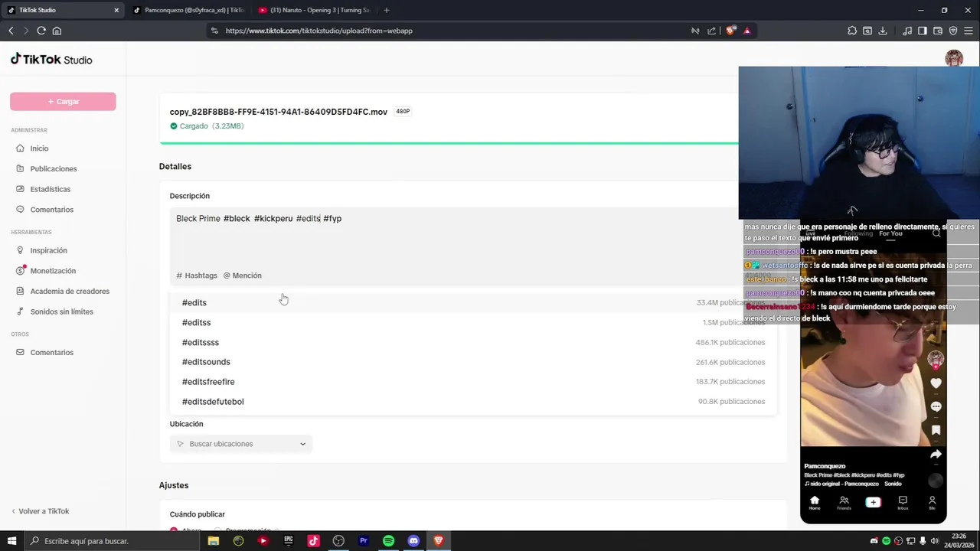Bookmark the video in the phone preview
Viewport: 980px width, 551px height.
(x=936, y=430)
